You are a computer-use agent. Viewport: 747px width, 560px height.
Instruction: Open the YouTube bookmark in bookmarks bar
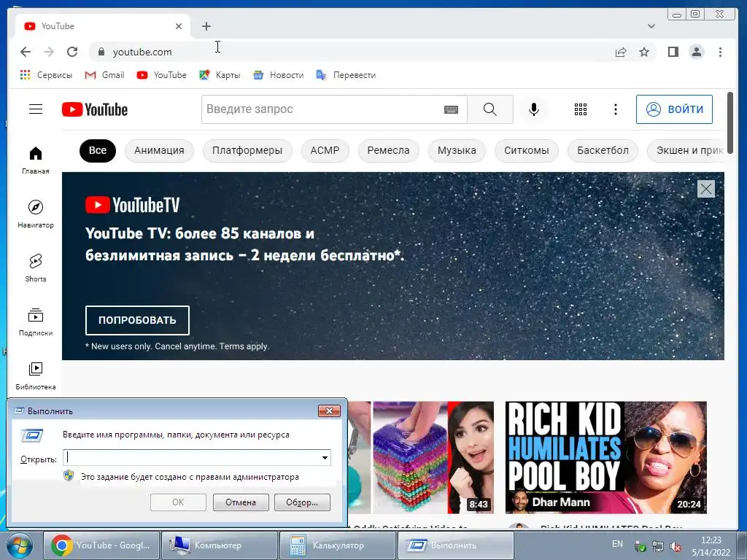[161, 75]
